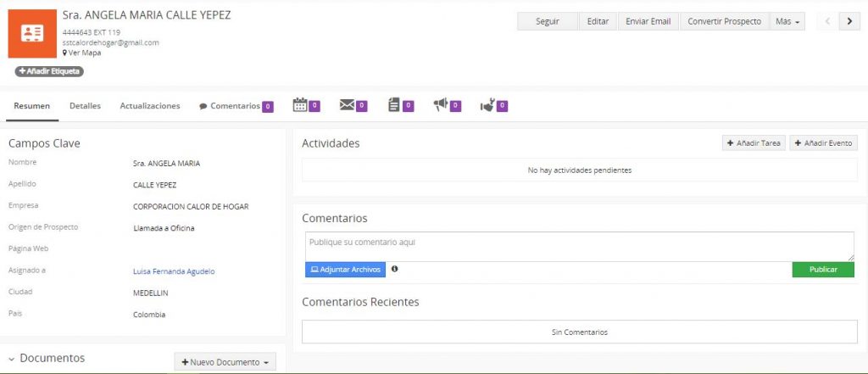Open the Mas dropdown menu

coord(787,22)
